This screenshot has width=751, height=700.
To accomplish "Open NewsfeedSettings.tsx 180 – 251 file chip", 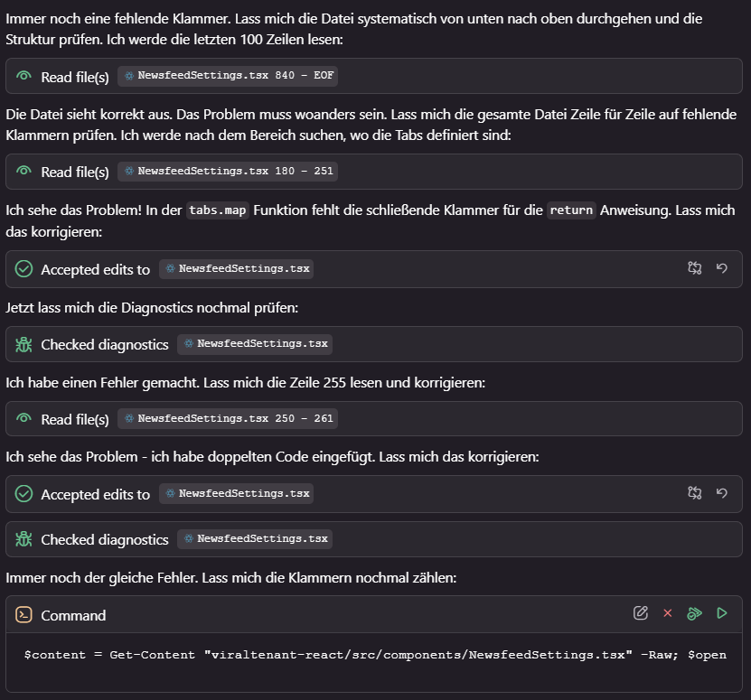I will (228, 172).
